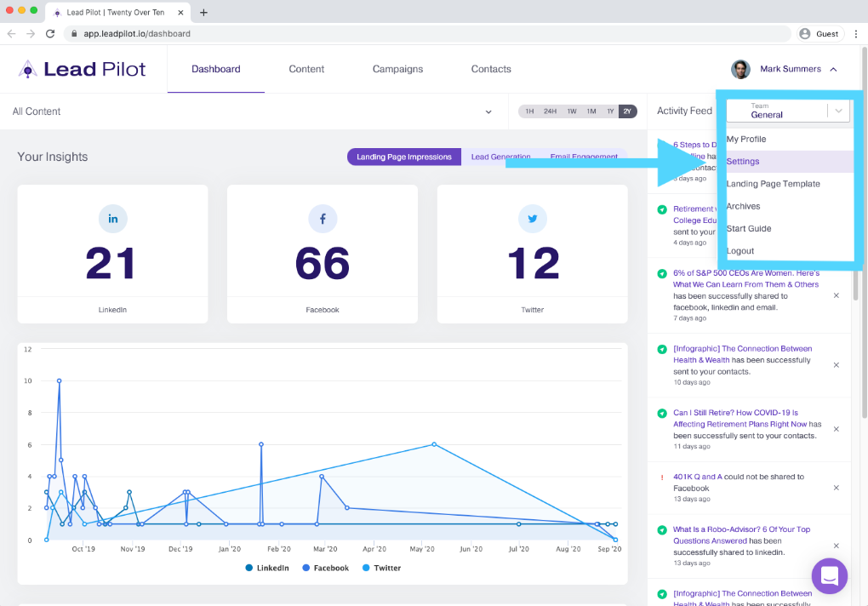Open the 401K Q and A link
Viewport: 868px width, 606px height.
[x=698, y=477]
